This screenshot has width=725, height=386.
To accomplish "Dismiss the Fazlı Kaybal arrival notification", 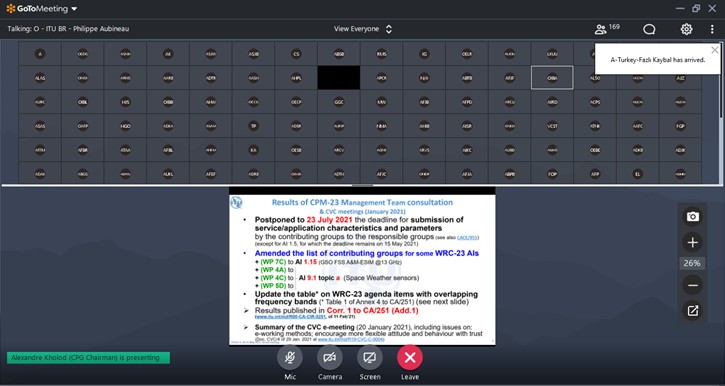I will pyautogui.click(x=715, y=50).
